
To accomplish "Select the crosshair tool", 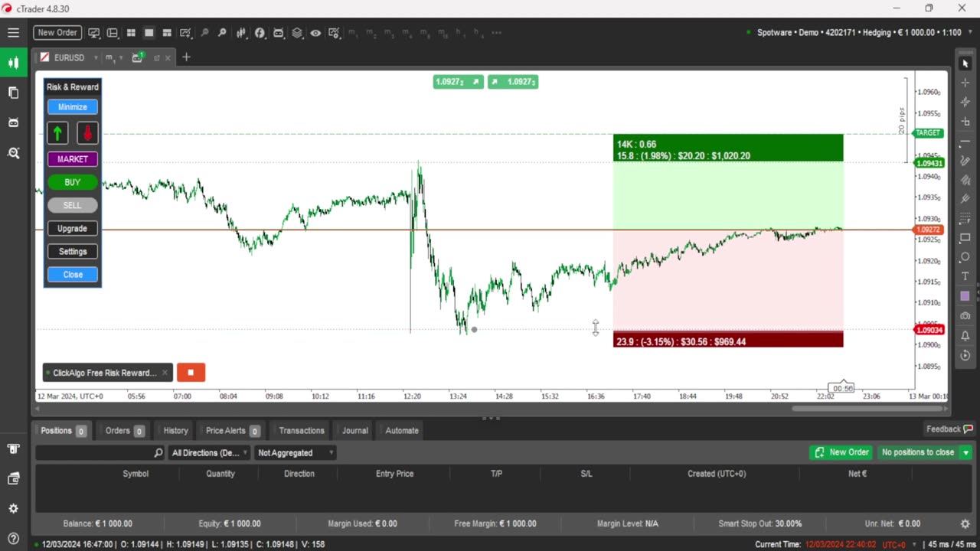I will 965,83.
